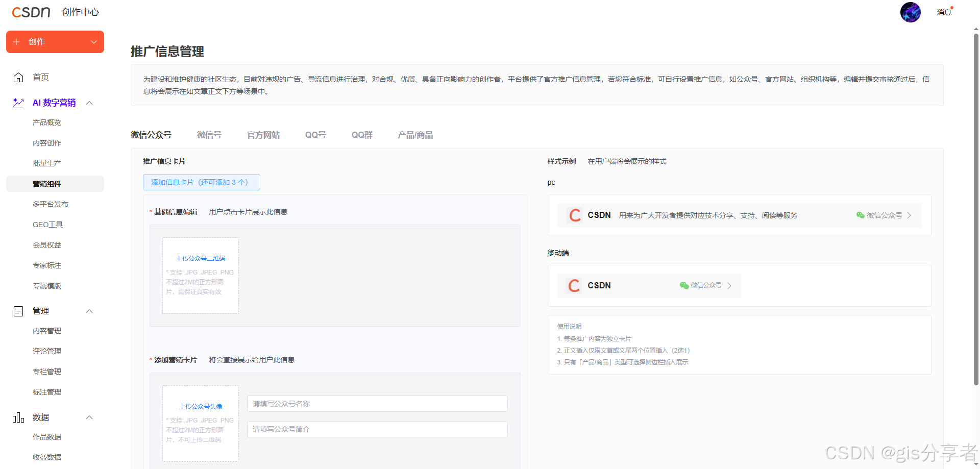
Task: Click the 使用说明 text
Action: tap(569, 327)
